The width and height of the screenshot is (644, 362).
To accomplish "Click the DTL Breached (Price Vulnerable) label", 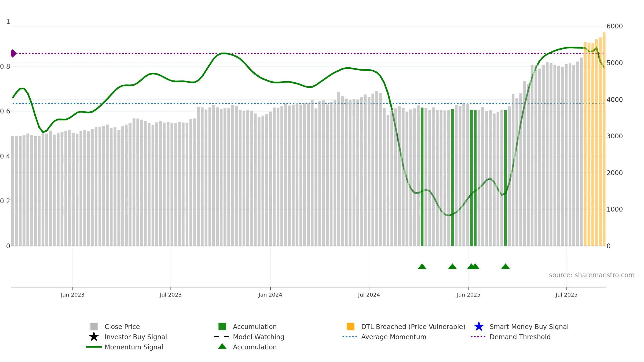I will coord(413,327).
